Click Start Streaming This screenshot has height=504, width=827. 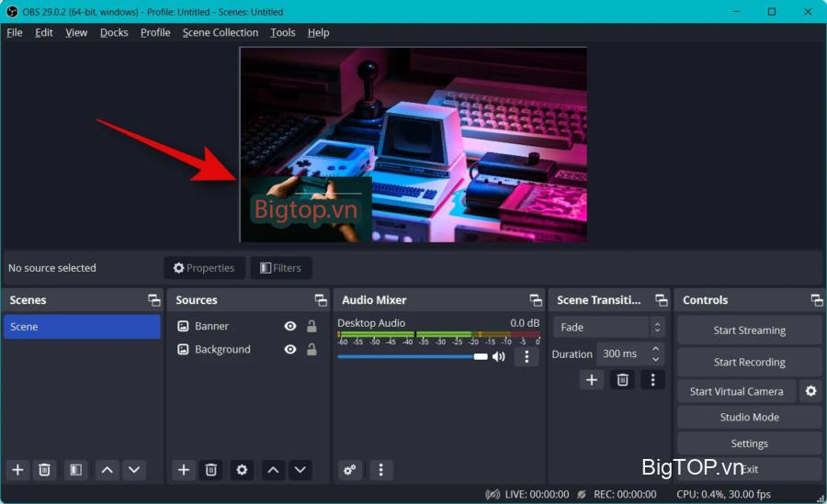(x=750, y=330)
